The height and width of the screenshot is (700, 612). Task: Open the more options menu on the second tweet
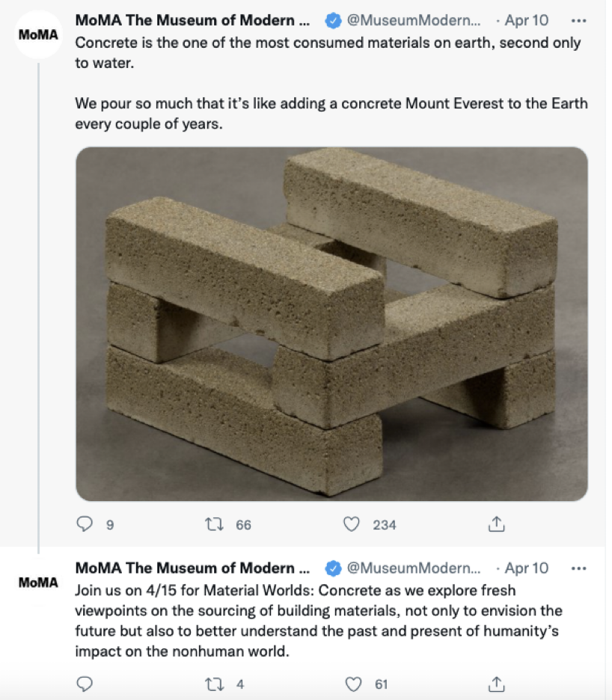(x=578, y=568)
